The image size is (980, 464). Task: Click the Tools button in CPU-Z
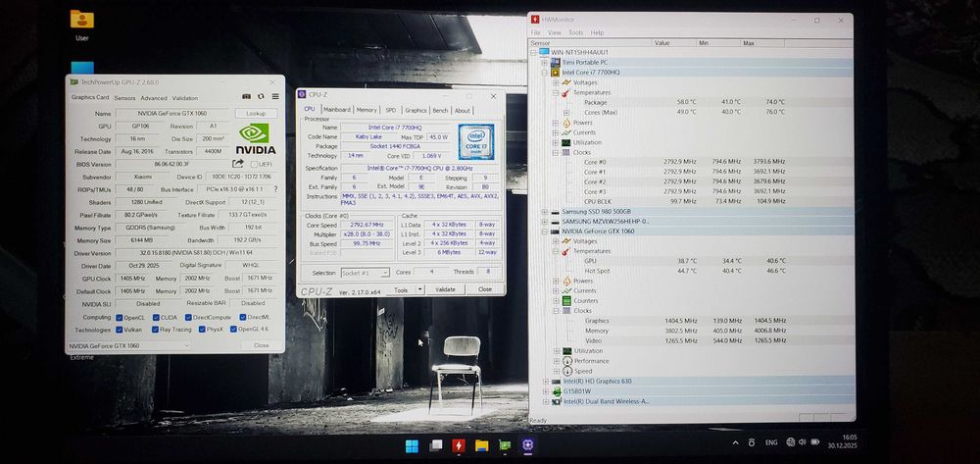401,289
